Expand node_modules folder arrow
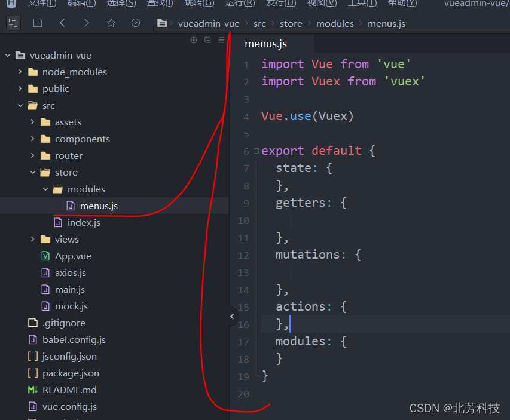 click(x=20, y=72)
